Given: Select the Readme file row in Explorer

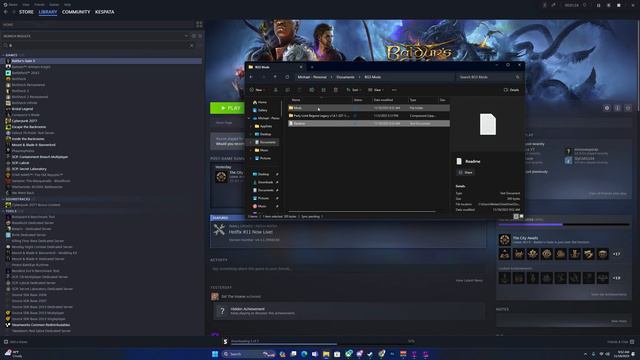Looking at the screenshot, I should (369, 123).
